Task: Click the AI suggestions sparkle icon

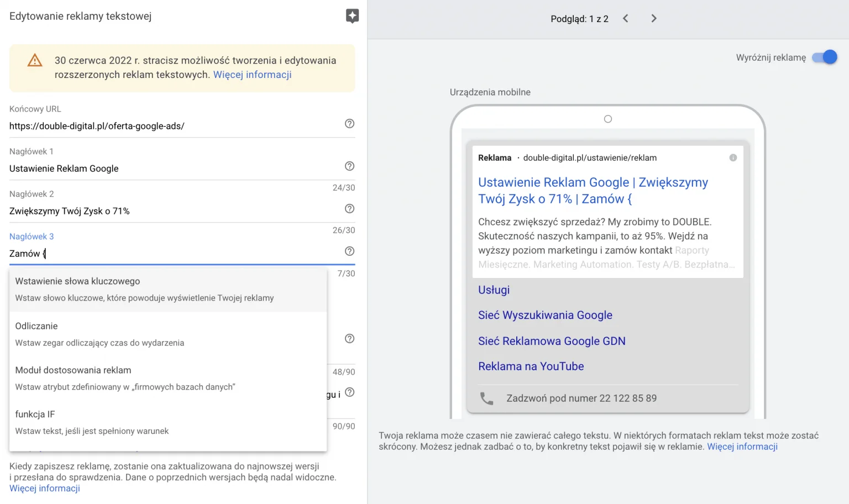Action: [352, 16]
